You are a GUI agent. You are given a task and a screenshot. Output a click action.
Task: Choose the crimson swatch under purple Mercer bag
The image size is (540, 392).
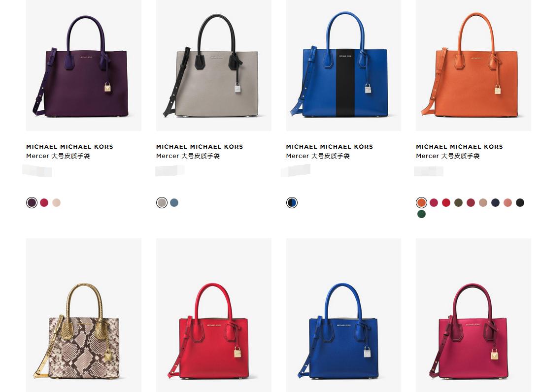[x=44, y=203]
